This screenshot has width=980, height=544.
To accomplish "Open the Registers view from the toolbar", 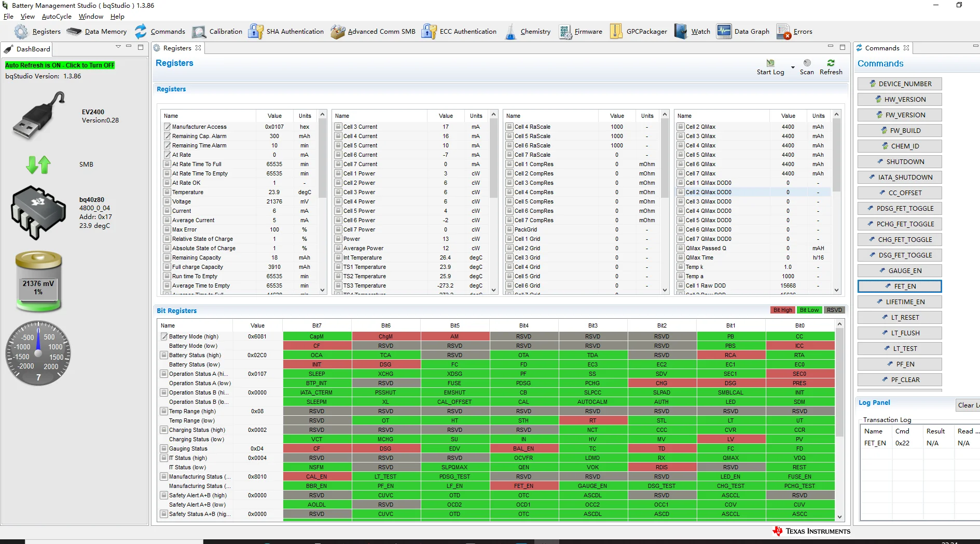I will click(37, 32).
